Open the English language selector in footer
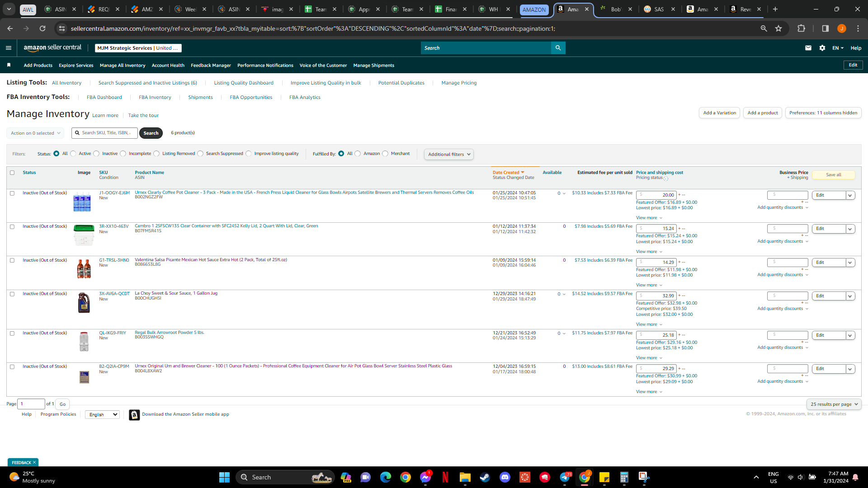Viewport: 868px width, 488px height. pos(102,414)
